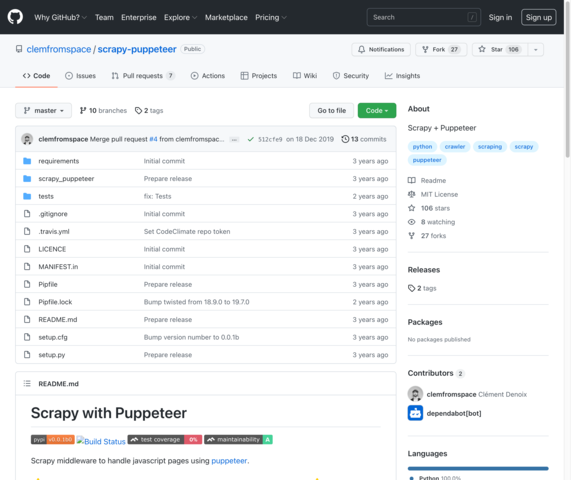Image resolution: width=571 pixels, height=480 pixels.
Task: Open the 27 forks link in About
Action: pos(427,236)
